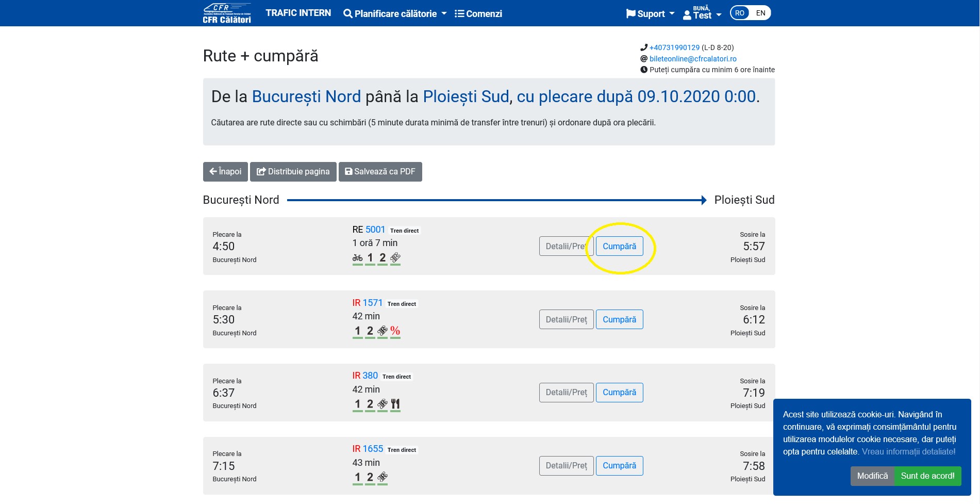This screenshot has height=504, width=980.
Task: Click the Ploiești Sud destination in the heading
Action: click(466, 96)
